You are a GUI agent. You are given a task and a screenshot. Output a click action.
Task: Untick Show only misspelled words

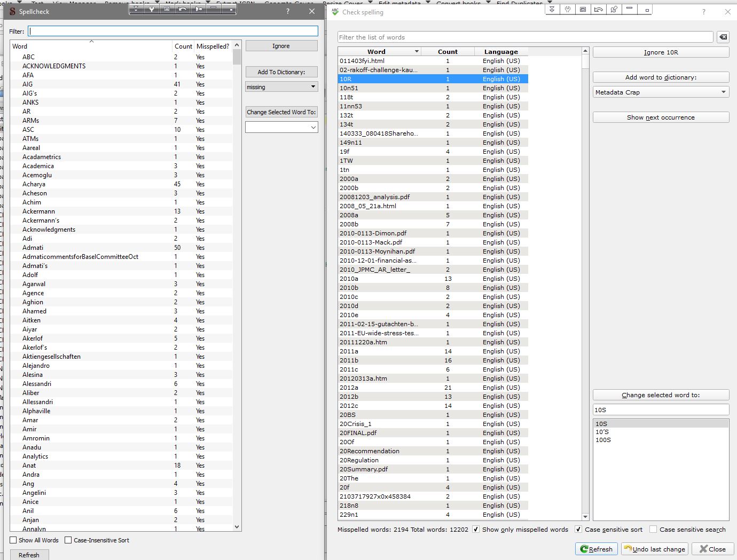[x=475, y=530]
